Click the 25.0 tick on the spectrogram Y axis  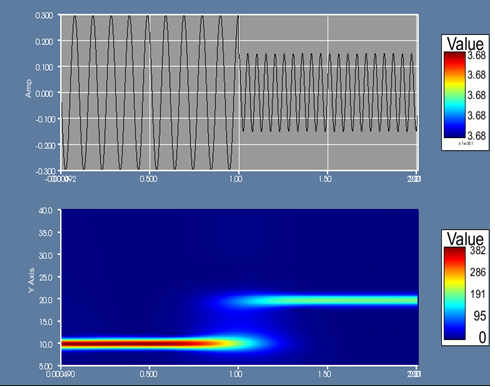46,278
